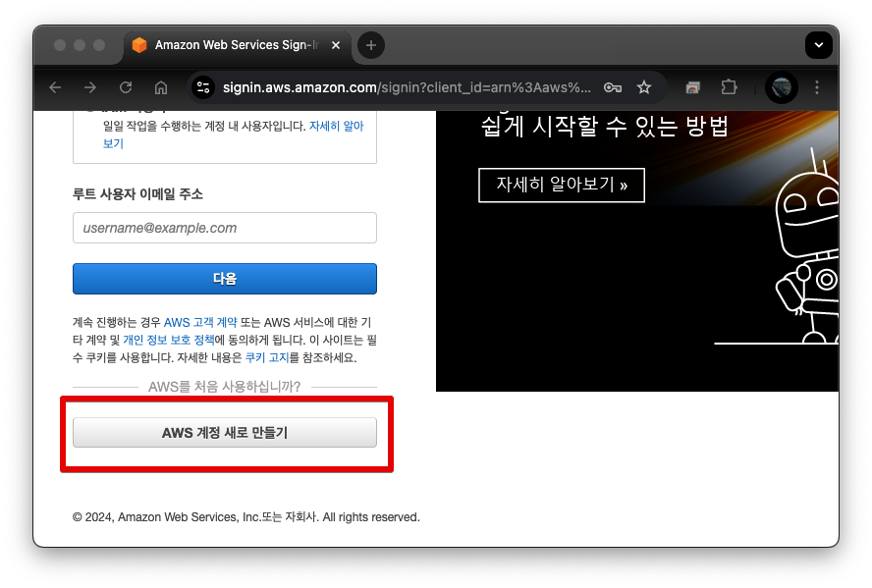The width and height of the screenshot is (872, 588).
Task: Open the Chrome three-dot menu
Action: [x=816, y=87]
